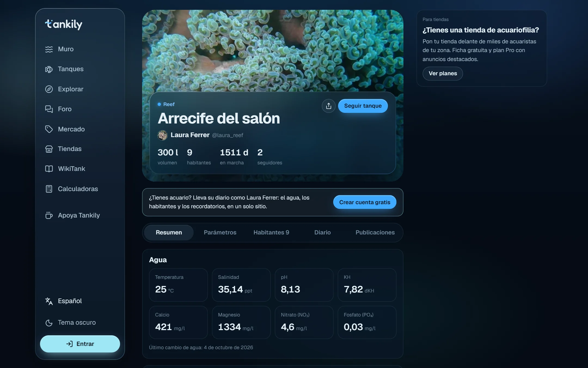This screenshot has width=588, height=368.
Task: Click Crear cuenta gratis button
Action: [x=365, y=202]
